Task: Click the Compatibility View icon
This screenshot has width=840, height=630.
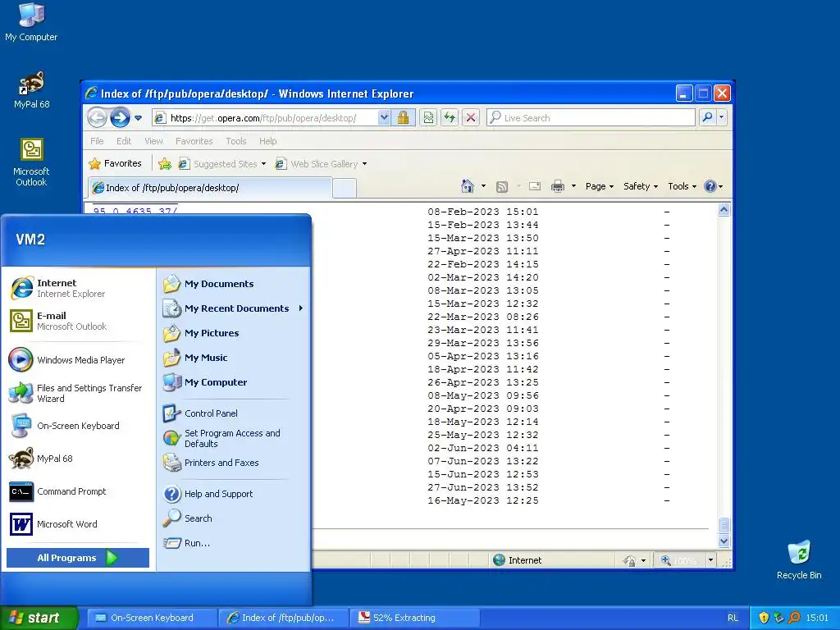Action: tap(428, 118)
